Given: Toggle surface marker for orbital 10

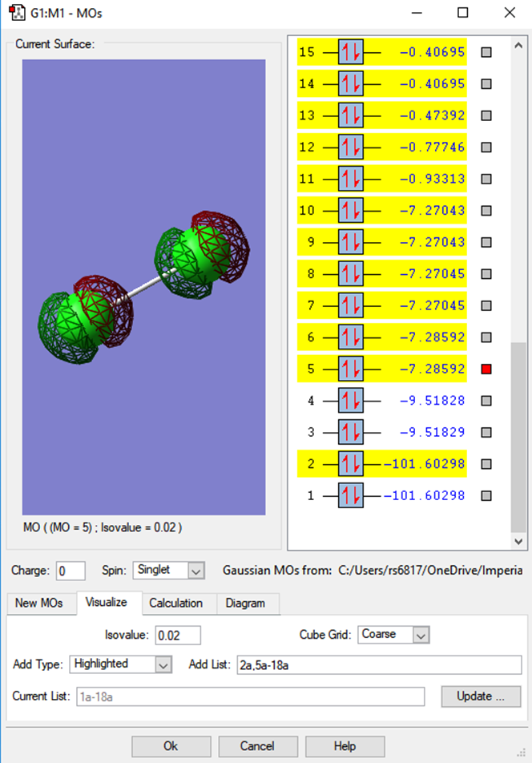Looking at the screenshot, I should tap(486, 210).
